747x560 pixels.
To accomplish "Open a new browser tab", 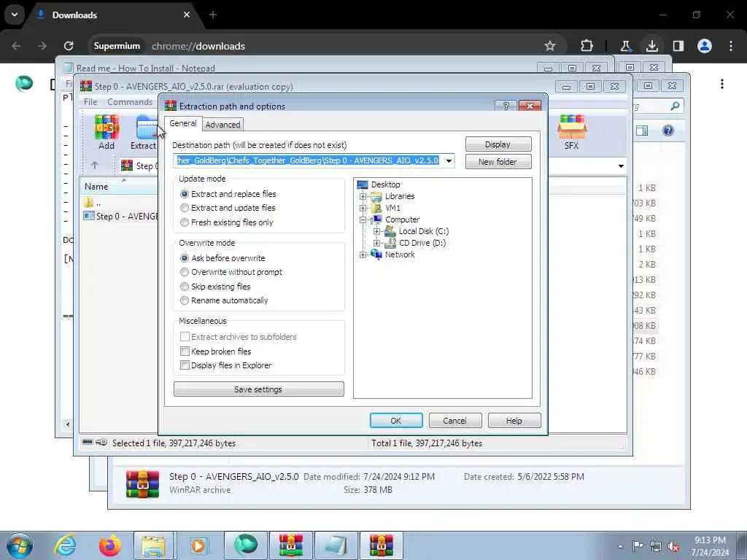I will (x=213, y=15).
